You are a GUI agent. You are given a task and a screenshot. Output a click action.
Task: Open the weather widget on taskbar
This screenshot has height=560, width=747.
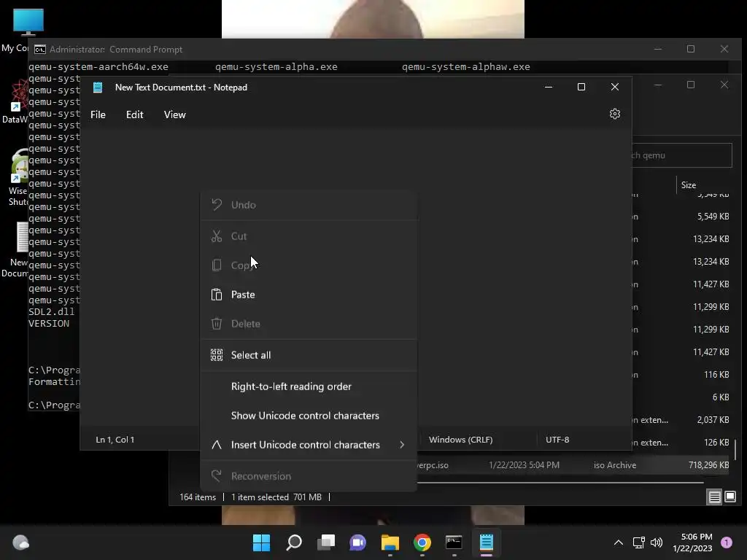click(20, 542)
